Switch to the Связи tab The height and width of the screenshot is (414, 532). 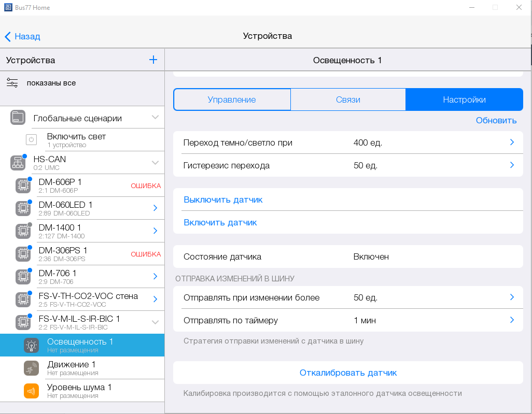click(x=348, y=99)
